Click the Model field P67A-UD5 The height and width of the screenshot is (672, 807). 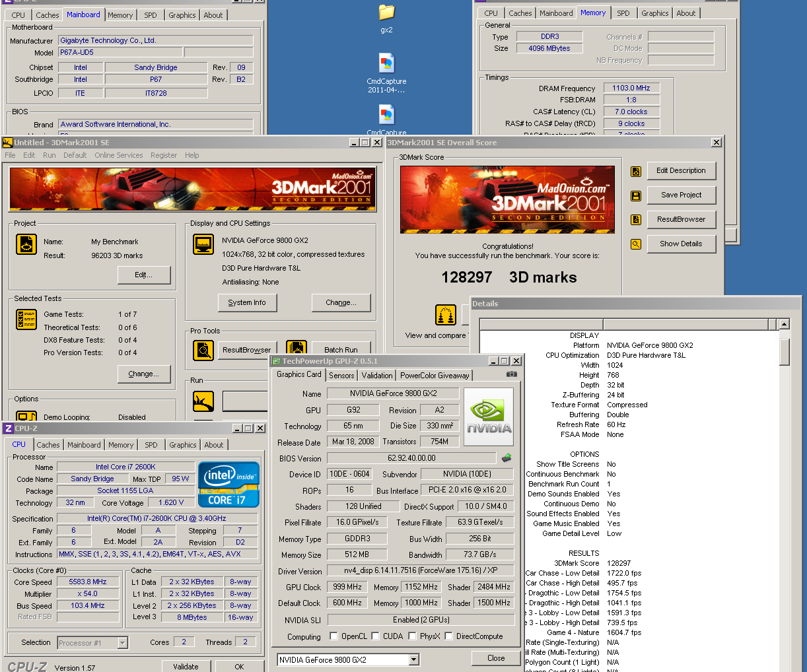(120, 52)
